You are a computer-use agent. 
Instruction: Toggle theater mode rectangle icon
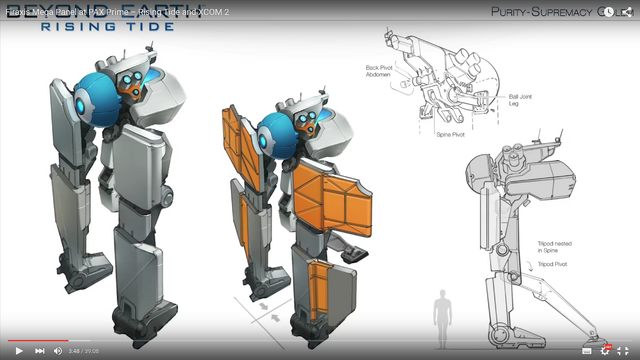click(x=587, y=351)
